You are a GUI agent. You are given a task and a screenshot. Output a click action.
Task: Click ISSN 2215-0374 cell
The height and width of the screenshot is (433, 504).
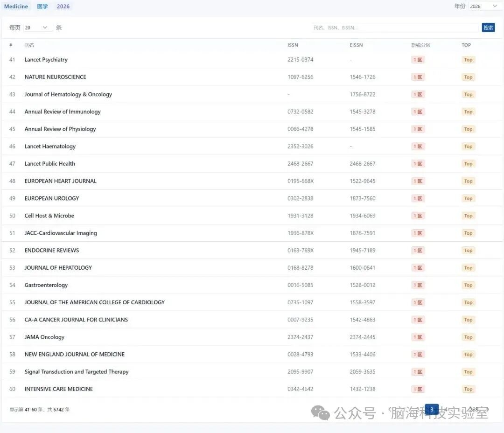(300, 60)
